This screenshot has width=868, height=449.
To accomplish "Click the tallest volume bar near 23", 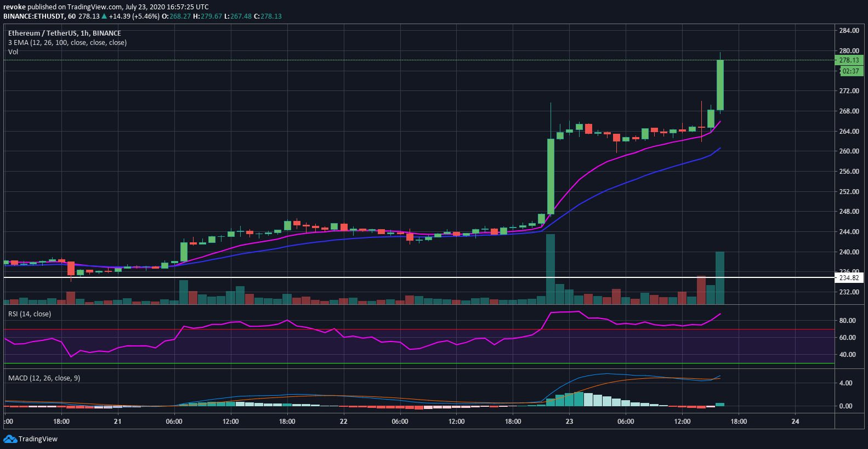I will coord(551,269).
